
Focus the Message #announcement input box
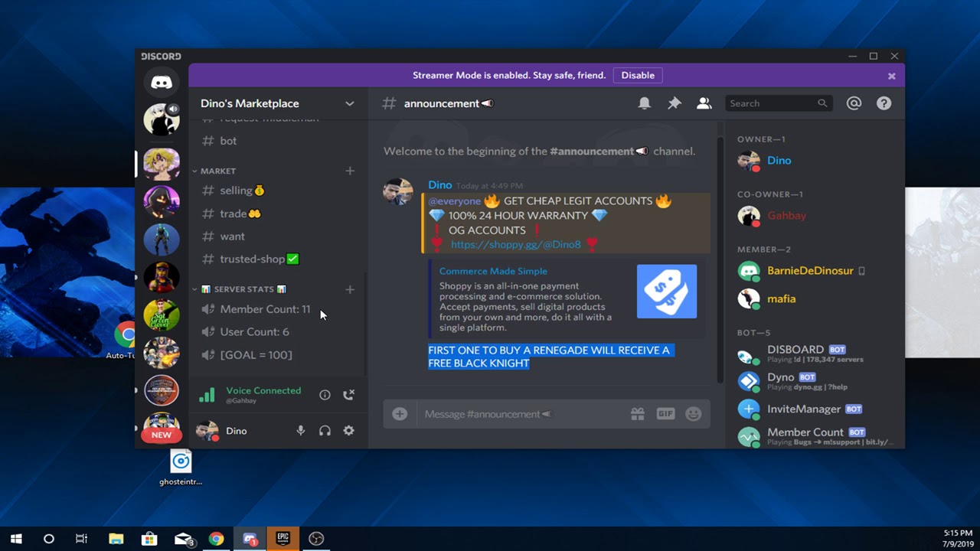(x=521, y=414)
